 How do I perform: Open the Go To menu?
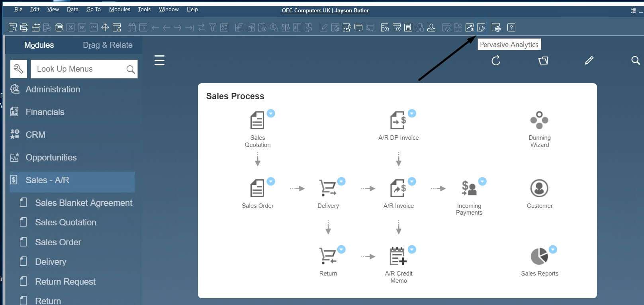pyautogui.click(x=94, y=9)
